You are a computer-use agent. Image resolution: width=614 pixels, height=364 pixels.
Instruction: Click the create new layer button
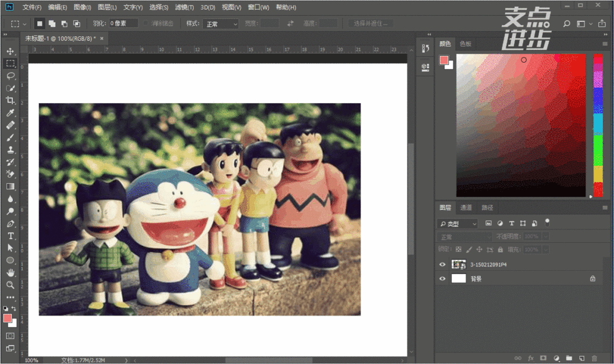pos(582,358)
